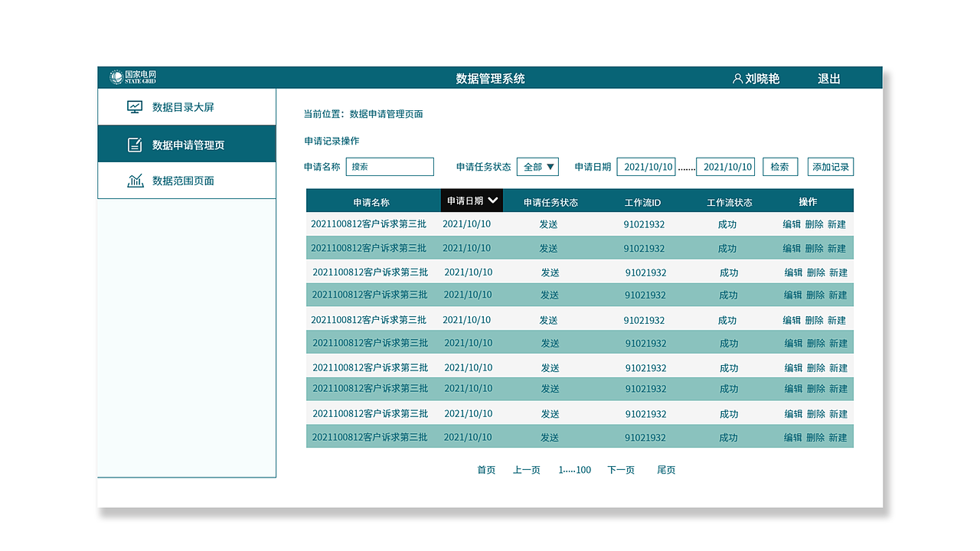Image resolution: width=980 pixels, height=551 pixels.
Task: Click 退出 to log out
Action: [828, 77]
